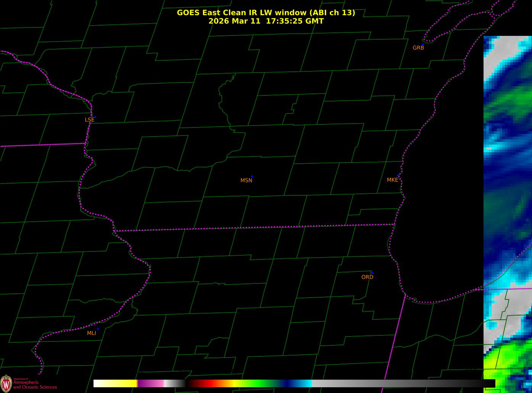Image resolution: width=532 pixels, height=393 pixels.
Task: Click the blue station dot above GRB
Action: click(423, 44)
